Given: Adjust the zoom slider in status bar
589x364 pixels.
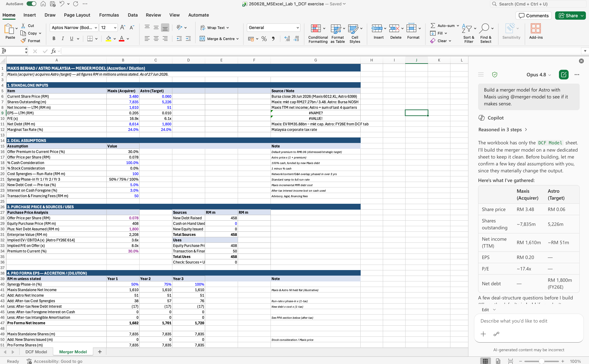Looking at the screenshot, I should (541, 361).
